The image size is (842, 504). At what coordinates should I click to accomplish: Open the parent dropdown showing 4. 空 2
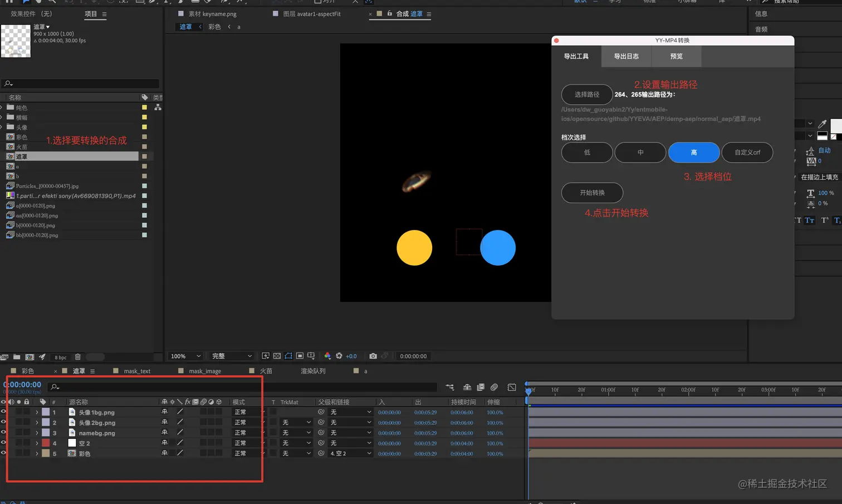(350, 453)
